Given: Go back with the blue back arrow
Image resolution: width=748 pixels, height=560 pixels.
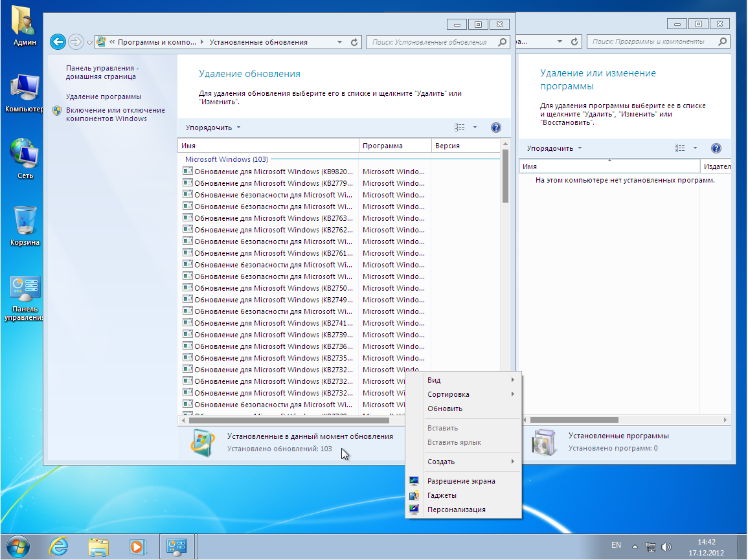Looking at the screenshot, I should tap(58, 42).
